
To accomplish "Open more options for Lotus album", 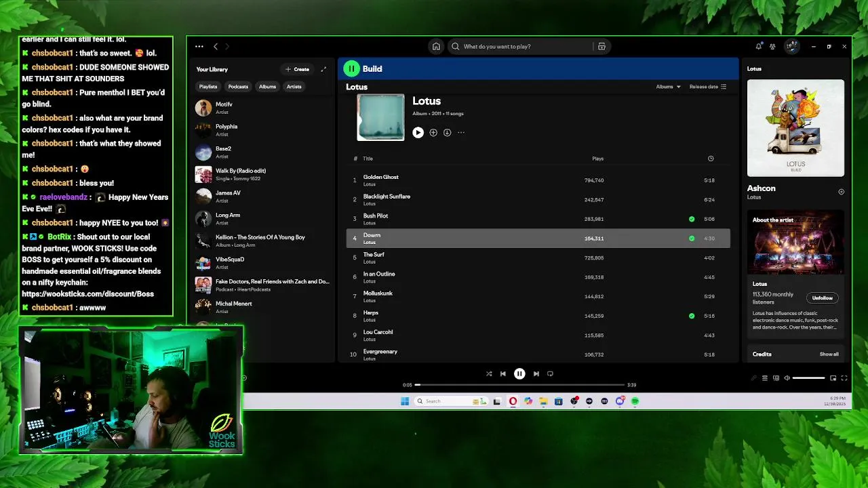I will tap(461, 132).
